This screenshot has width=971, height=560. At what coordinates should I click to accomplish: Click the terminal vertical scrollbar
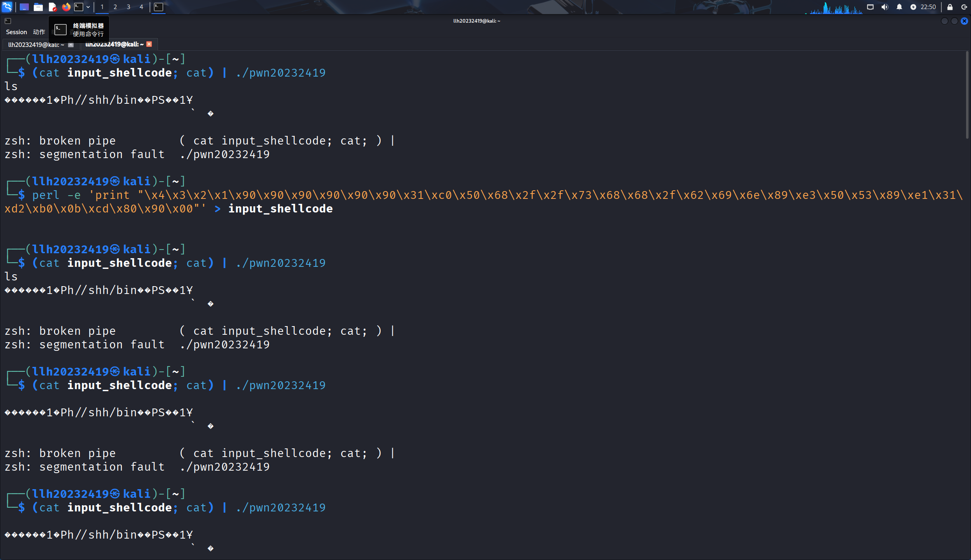click(x=967, y=95)
